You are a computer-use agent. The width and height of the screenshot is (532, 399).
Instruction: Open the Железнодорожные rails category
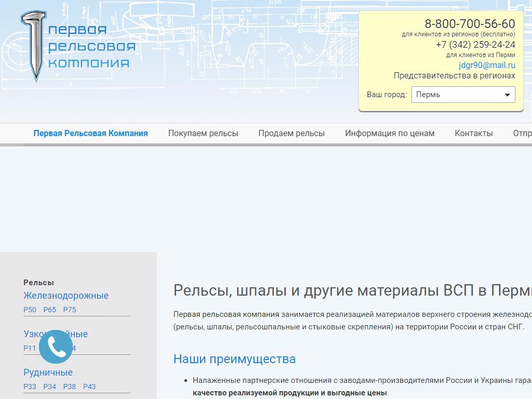[66, 296]
